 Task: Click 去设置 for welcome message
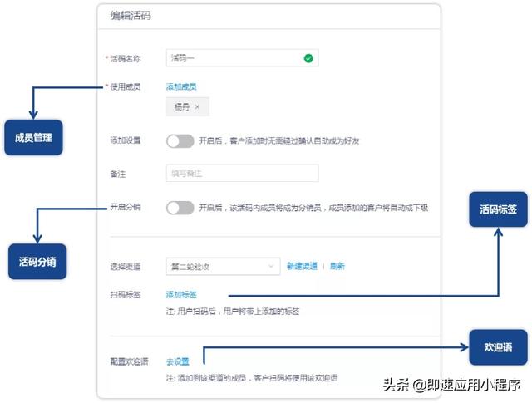pyautogui.click(x=177, y=361)
